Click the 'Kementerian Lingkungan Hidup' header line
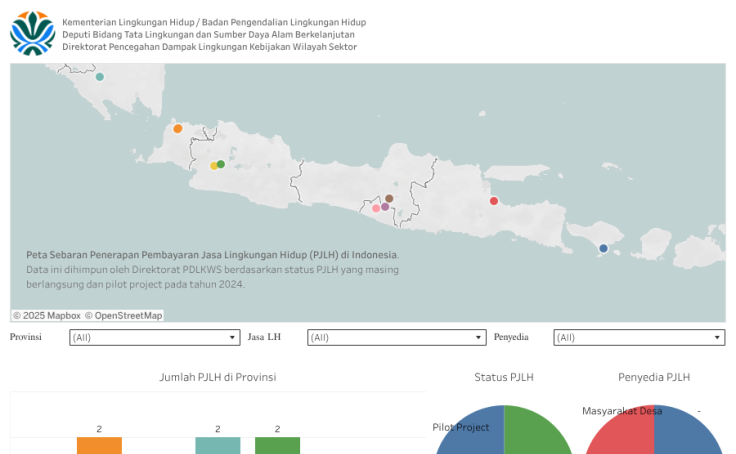The image size is (736, 454). coord(214,22)
